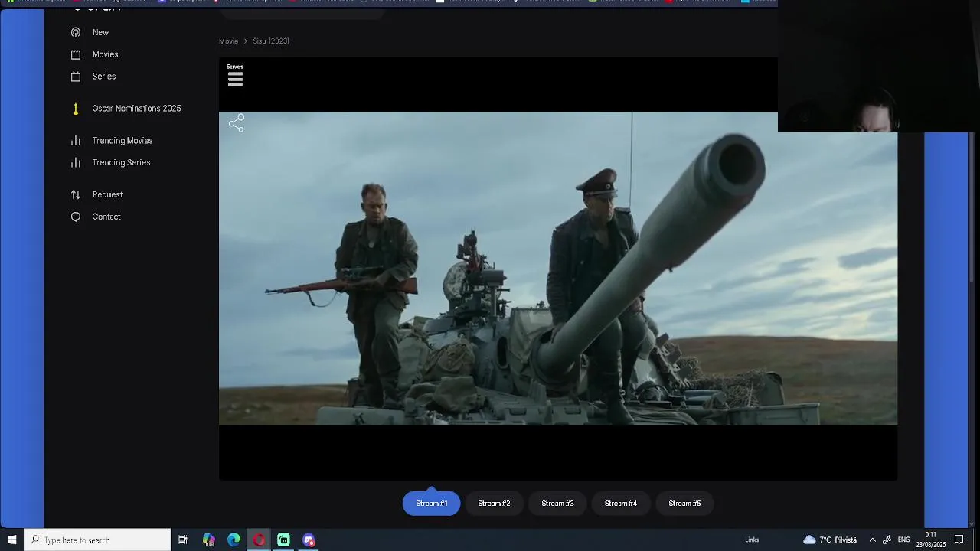Image resolution: width=980 pixels, height=551 pixels.
Task: Open the Windows Start menu
Action: [x=11, y=540]
